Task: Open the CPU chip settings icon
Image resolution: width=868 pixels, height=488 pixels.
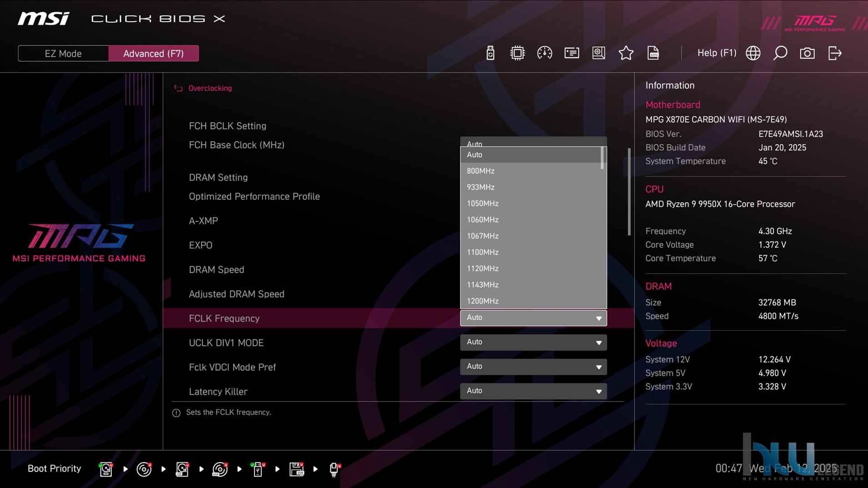Action: [517, 53]
